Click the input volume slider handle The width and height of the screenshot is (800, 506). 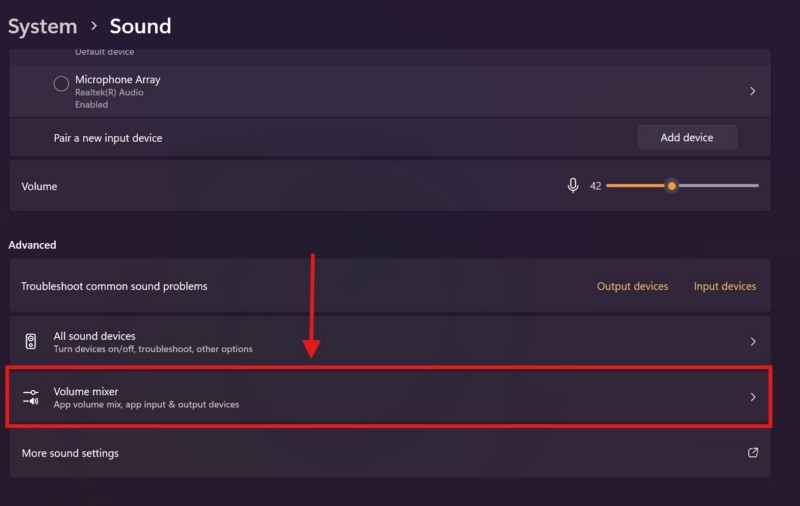point(672,186)
